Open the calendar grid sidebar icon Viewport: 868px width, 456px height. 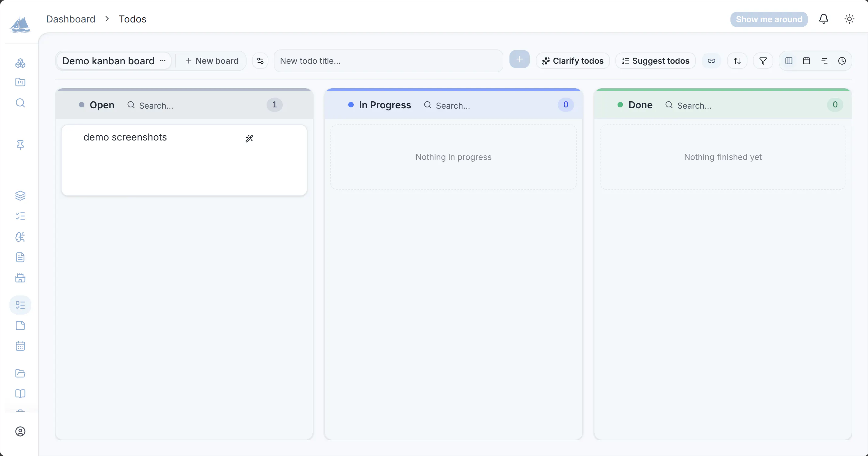point(20,346)
